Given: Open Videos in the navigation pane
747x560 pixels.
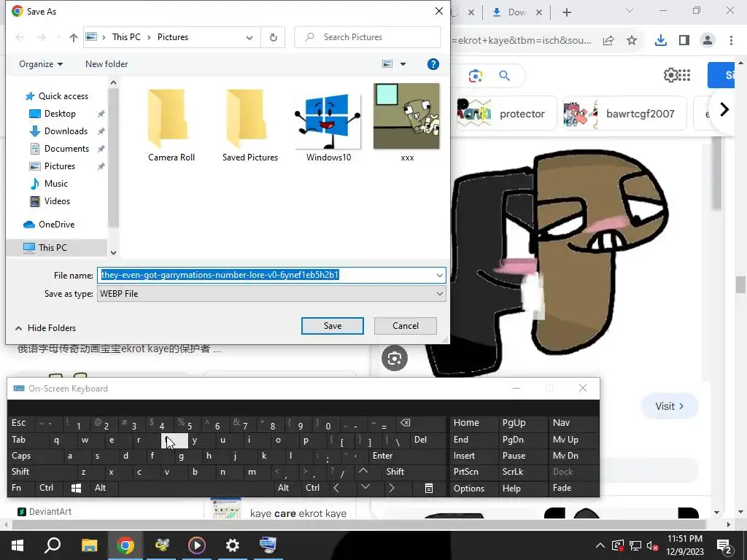Looking at the screenshot, I should point(57,201).
